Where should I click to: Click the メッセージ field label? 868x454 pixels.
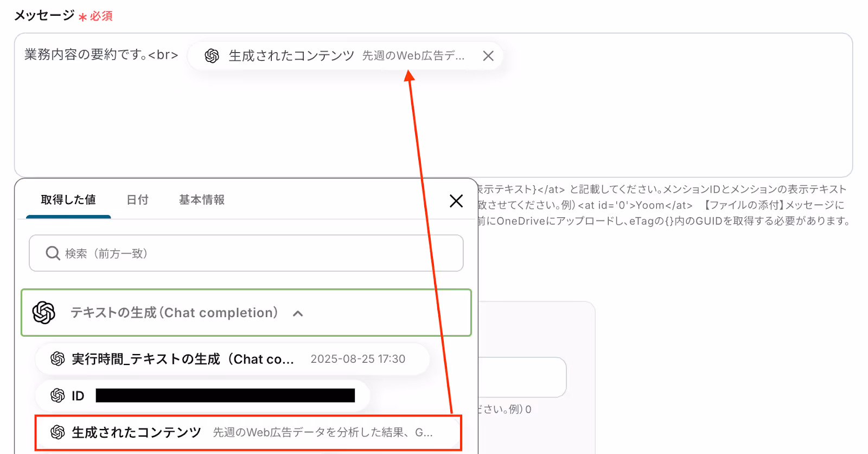coord(44,16)
